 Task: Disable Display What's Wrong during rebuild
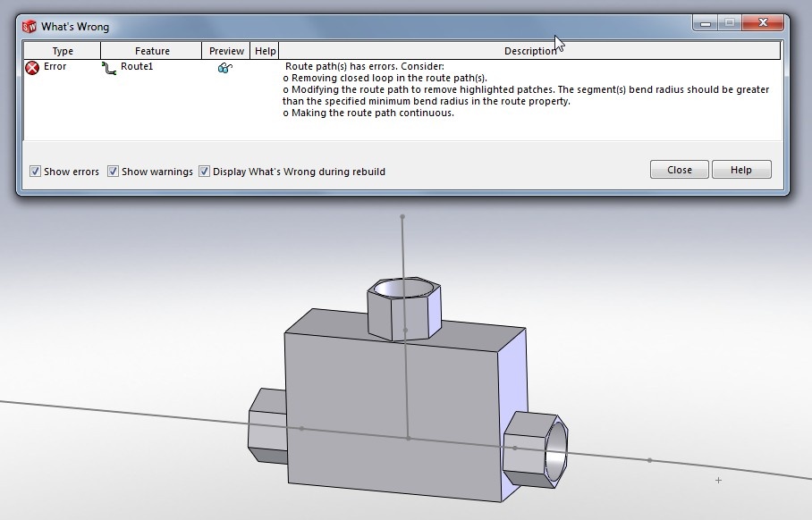(204, 172)
